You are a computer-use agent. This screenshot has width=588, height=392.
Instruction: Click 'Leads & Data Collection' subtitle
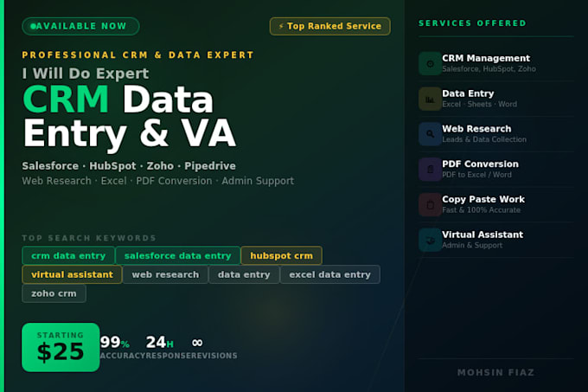tap(484, 139)
